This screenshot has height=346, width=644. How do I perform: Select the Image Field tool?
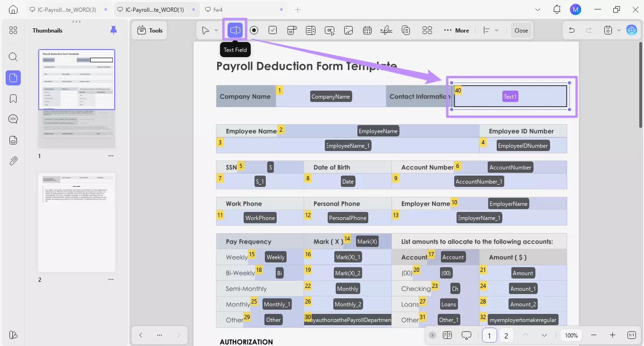click(x=348, y=30)
